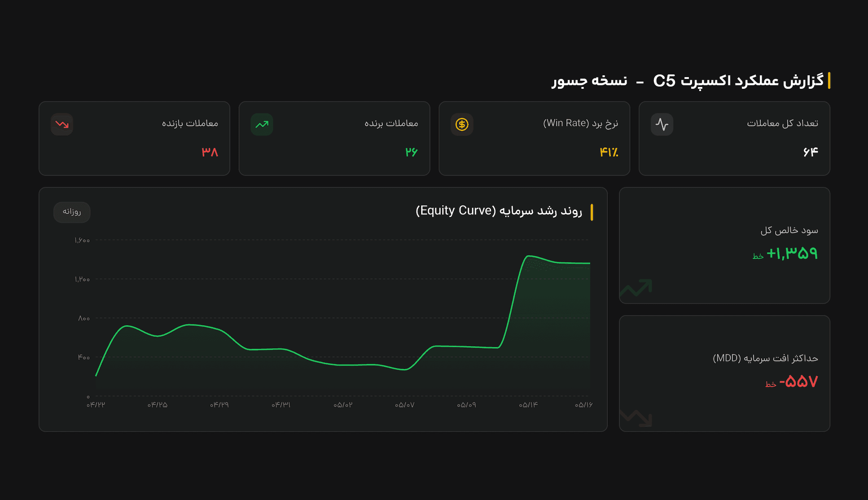
Task: Click the تعداد کل معاملات label
Action: coord(782,123)
